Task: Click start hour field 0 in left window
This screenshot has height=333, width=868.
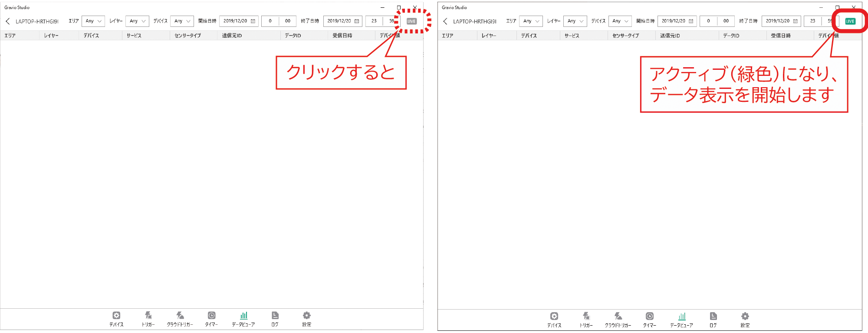Action: (x=270, y=21)
